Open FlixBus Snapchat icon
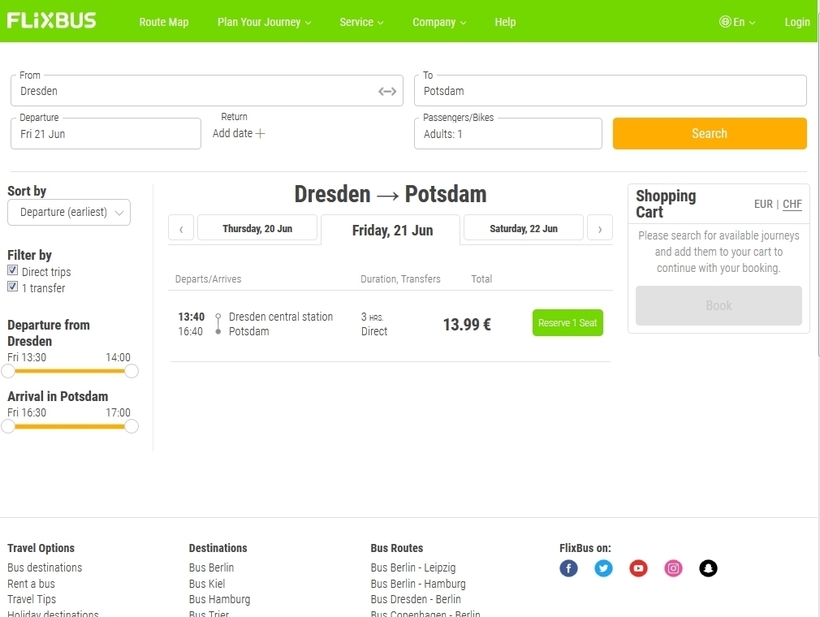The image size is (820, 617). click(x=708, y=568)
